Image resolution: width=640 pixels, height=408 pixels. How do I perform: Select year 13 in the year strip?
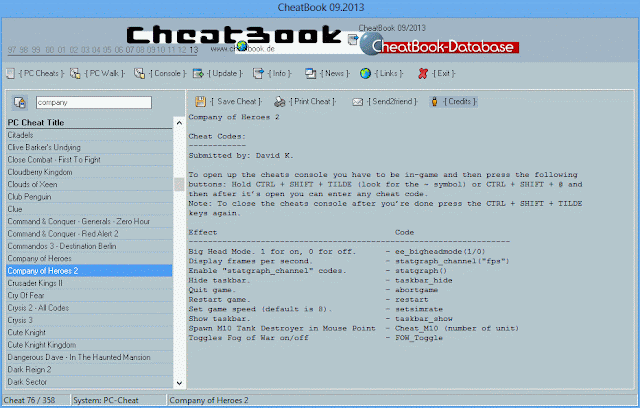[193, 50]
